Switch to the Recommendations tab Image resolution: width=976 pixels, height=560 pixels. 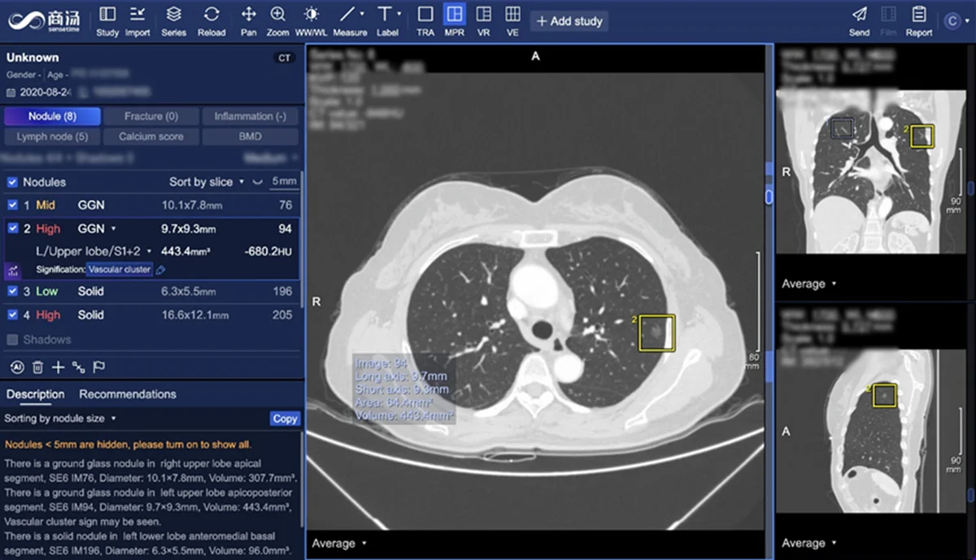click(x=128, y=394)
